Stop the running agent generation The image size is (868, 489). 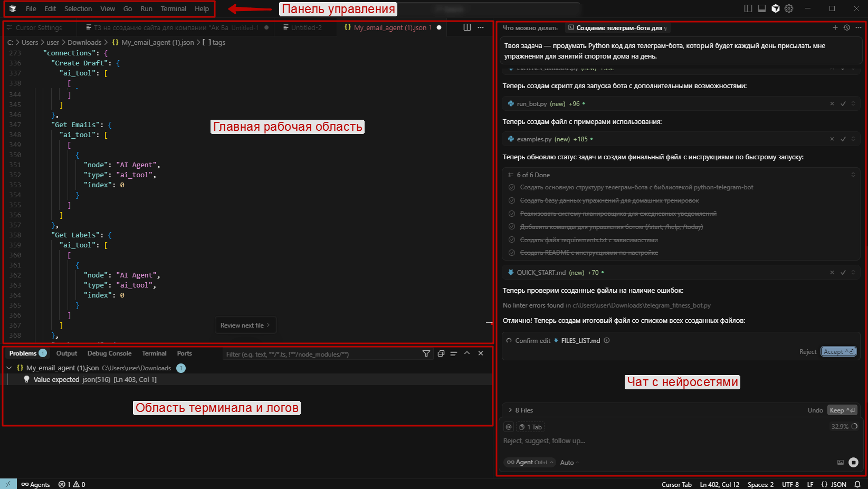click(x=853, y=463)
